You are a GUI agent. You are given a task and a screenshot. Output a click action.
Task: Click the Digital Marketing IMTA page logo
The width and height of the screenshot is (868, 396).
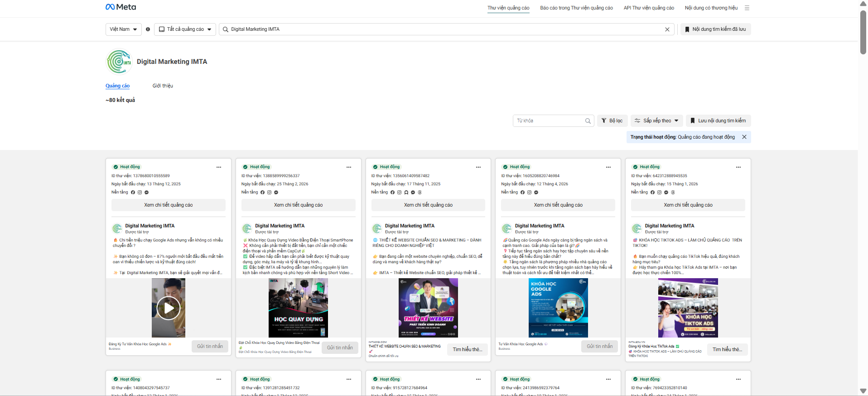click(119, 62)
